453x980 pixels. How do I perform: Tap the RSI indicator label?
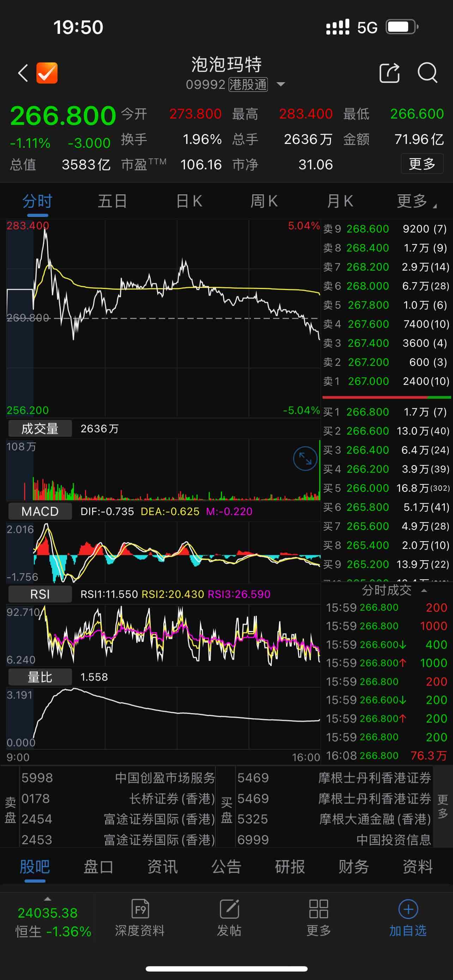click(40, 594)
